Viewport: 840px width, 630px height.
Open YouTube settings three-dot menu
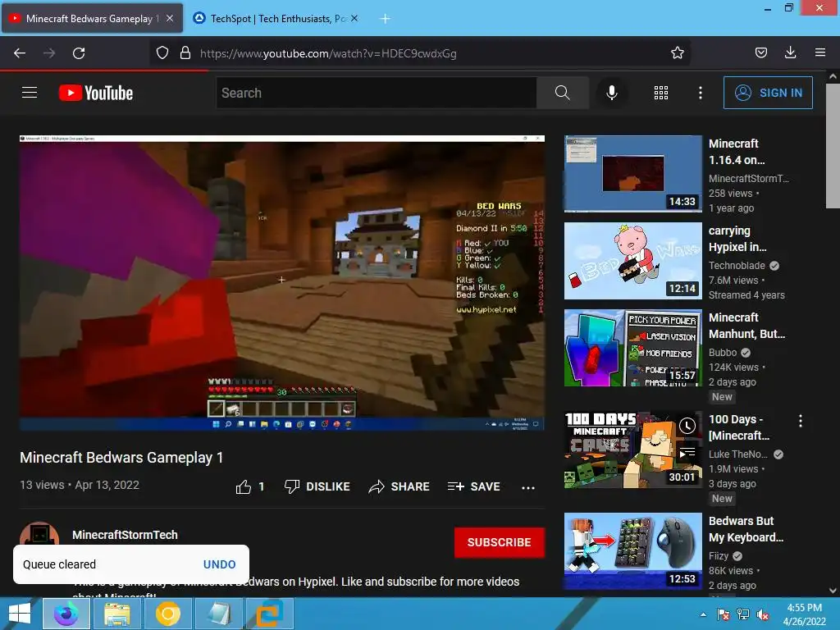(x=701, y=93)
